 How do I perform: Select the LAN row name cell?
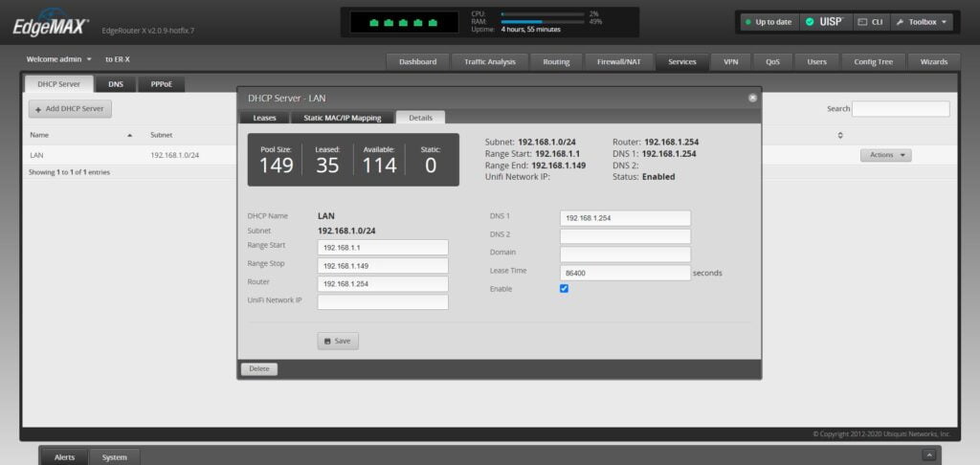[37, 155]
